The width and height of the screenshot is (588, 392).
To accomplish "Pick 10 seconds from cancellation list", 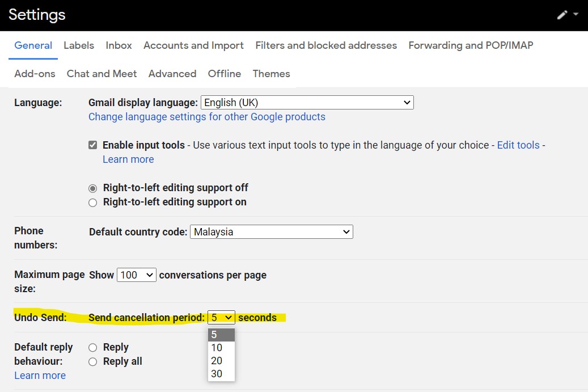I will [x=217, y=348].
